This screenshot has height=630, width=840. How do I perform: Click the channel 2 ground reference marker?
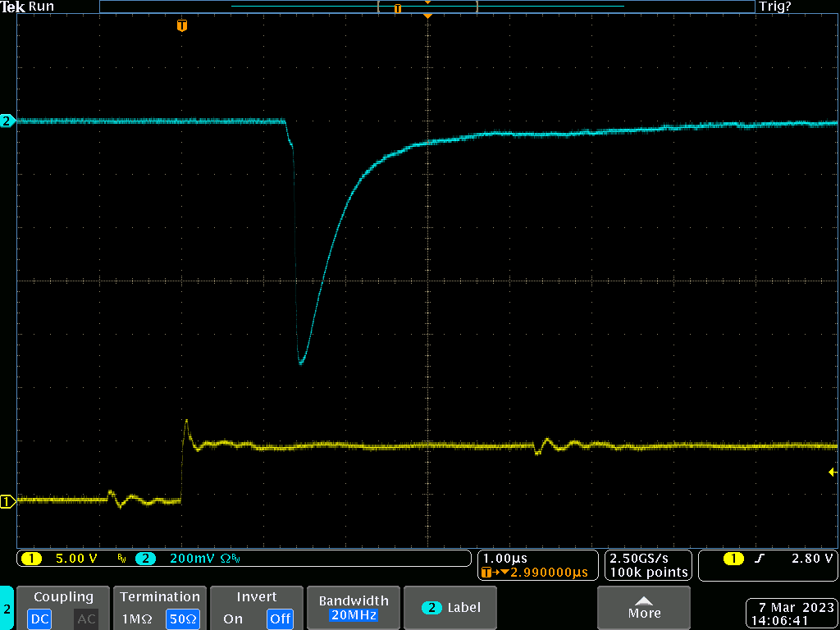click(x=7, y=121)
